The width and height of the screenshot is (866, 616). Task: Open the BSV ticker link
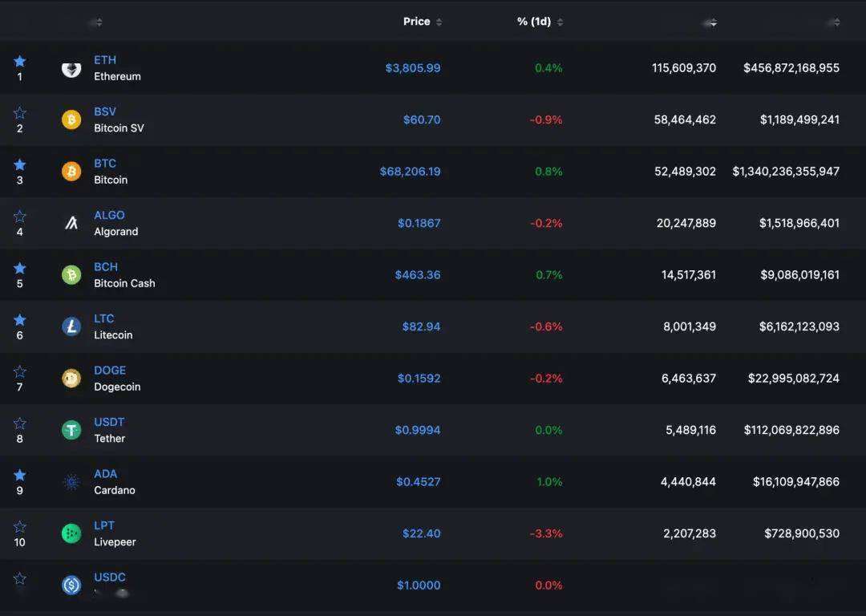point(105,111)
